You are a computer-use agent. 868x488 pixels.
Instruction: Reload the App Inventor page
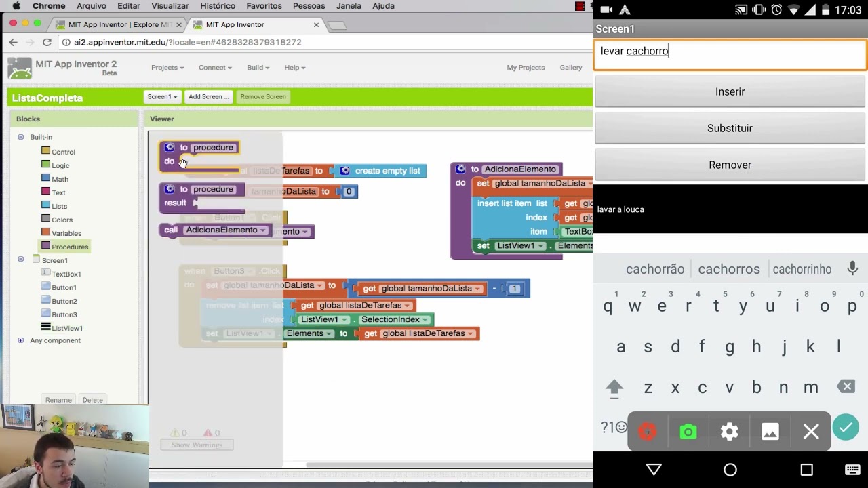pyautogui.click(x=47, y=42)
